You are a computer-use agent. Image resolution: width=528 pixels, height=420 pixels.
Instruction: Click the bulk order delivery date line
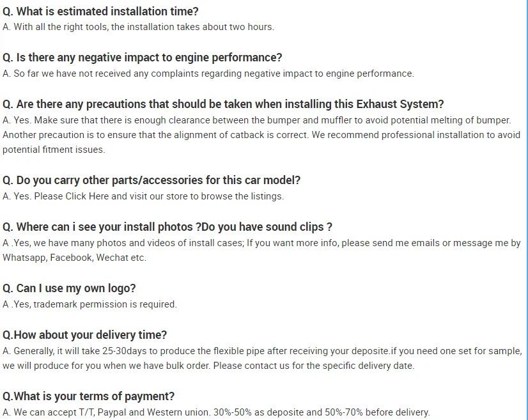[208, 366]
